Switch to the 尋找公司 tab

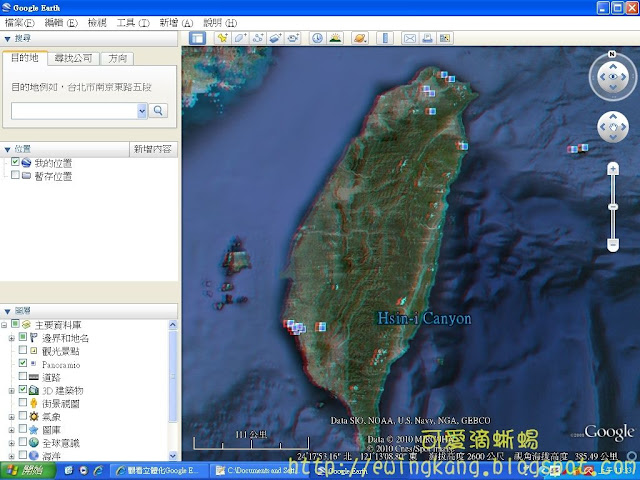coord(73,58)
